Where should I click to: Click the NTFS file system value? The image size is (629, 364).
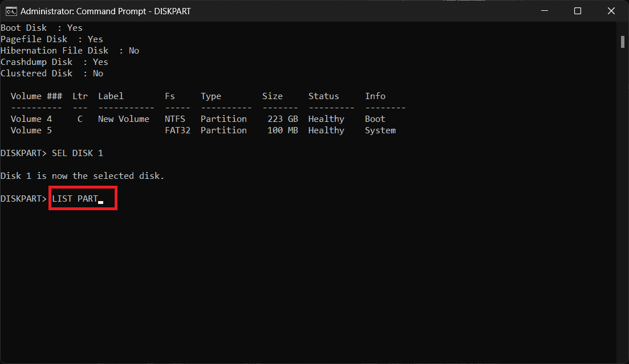click(175, 119)
